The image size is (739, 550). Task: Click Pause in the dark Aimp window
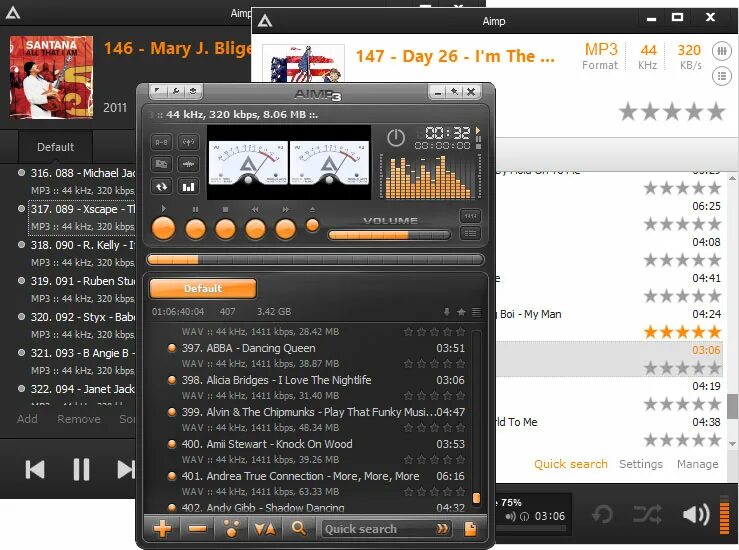pos(81,469)
